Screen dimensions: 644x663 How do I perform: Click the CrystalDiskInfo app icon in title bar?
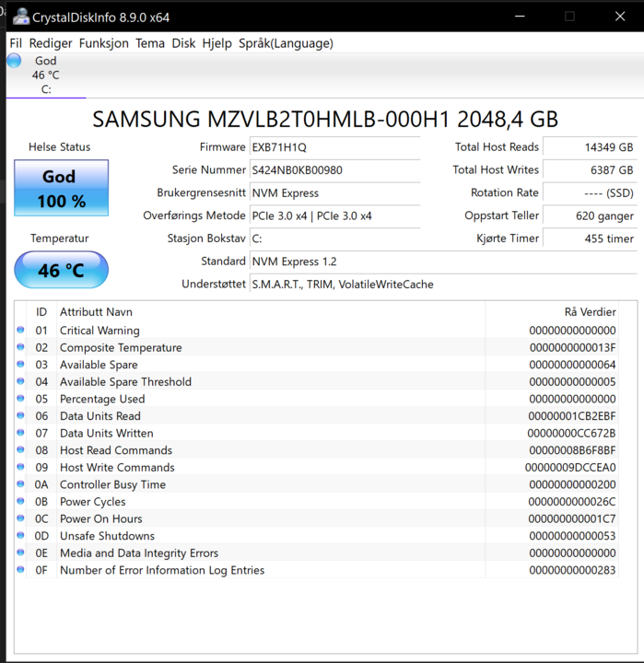pos(21,17)
